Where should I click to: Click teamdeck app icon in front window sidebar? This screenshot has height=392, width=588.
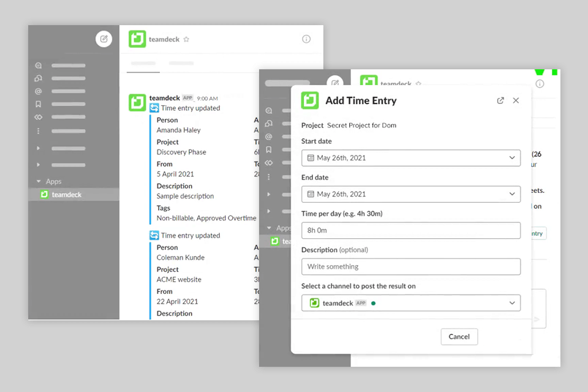[x=275, y=241]
